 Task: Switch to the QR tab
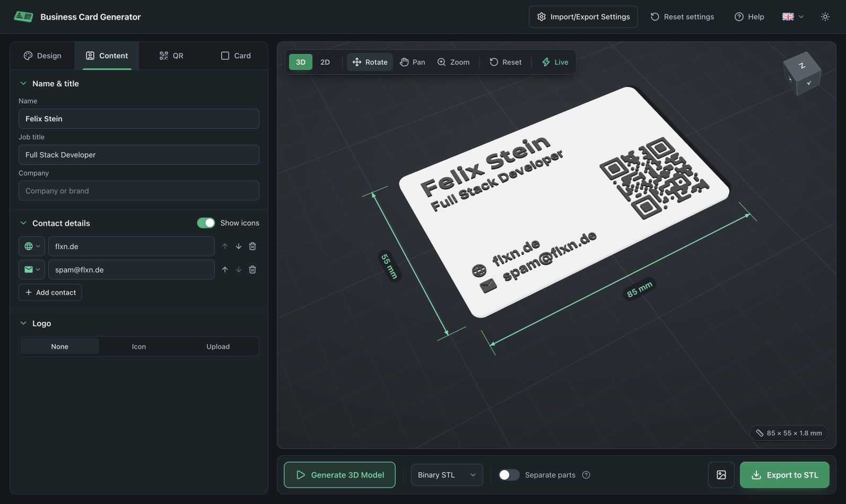click(171, 56)
